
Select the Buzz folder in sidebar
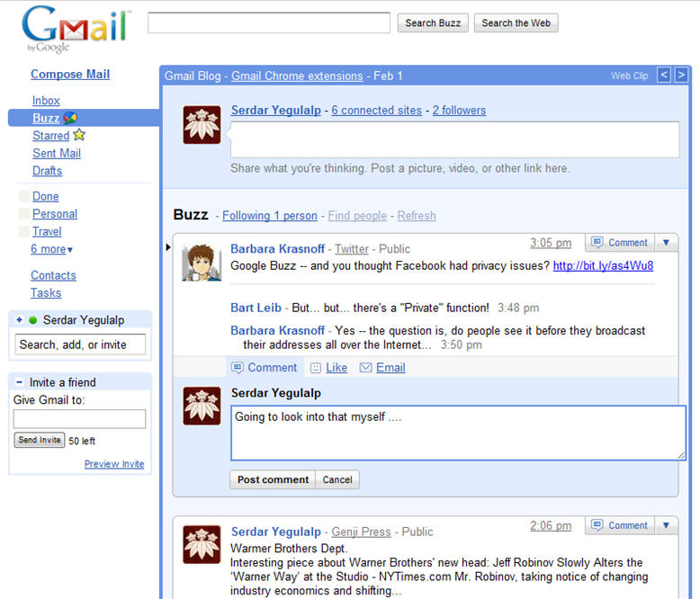click(x=46, y=118)
